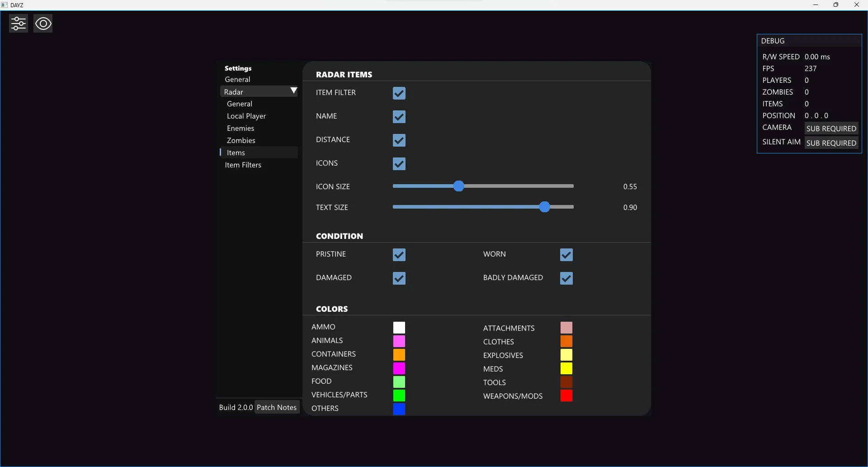Collapse the Radar section arrow

(293, 91)
